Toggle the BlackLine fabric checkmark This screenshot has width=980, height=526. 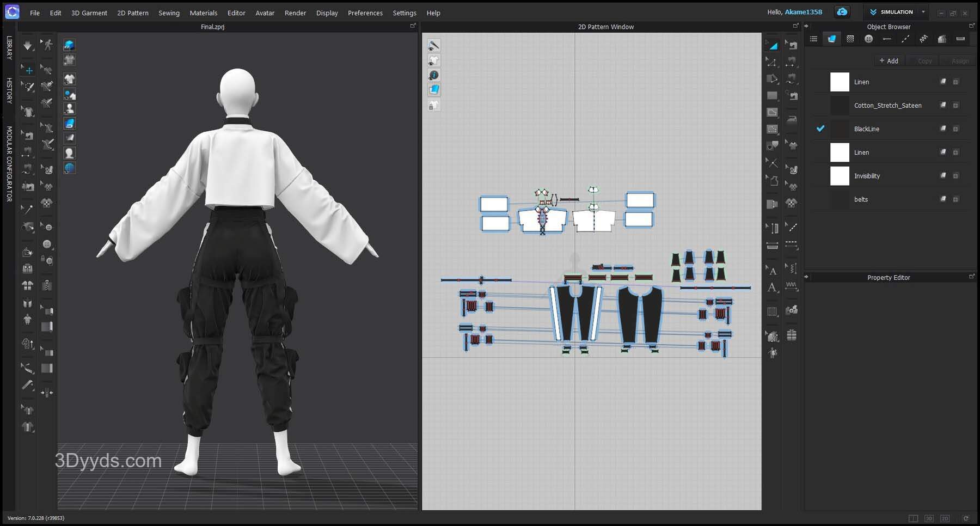point(820,129)
